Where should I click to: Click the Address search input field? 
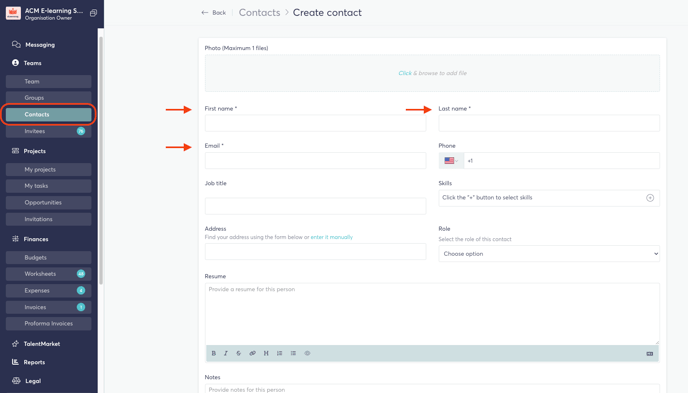[x=315, y=252]
